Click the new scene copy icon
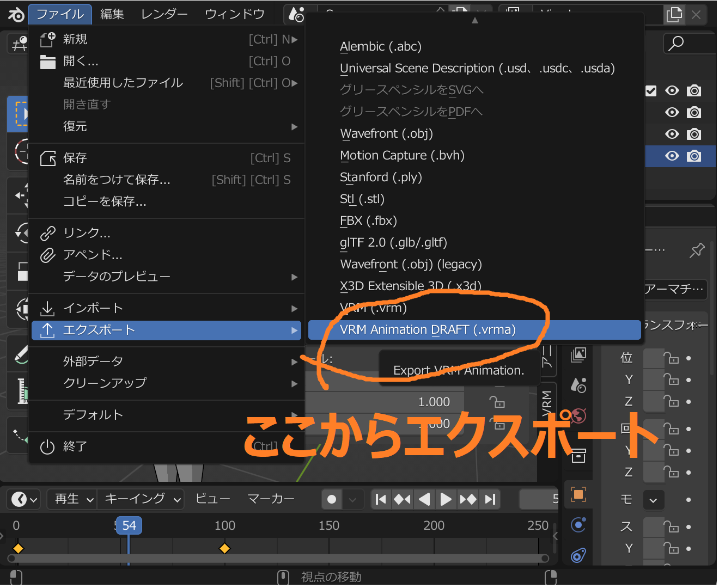Screen dimensions: 719x588 pos(674,15)
